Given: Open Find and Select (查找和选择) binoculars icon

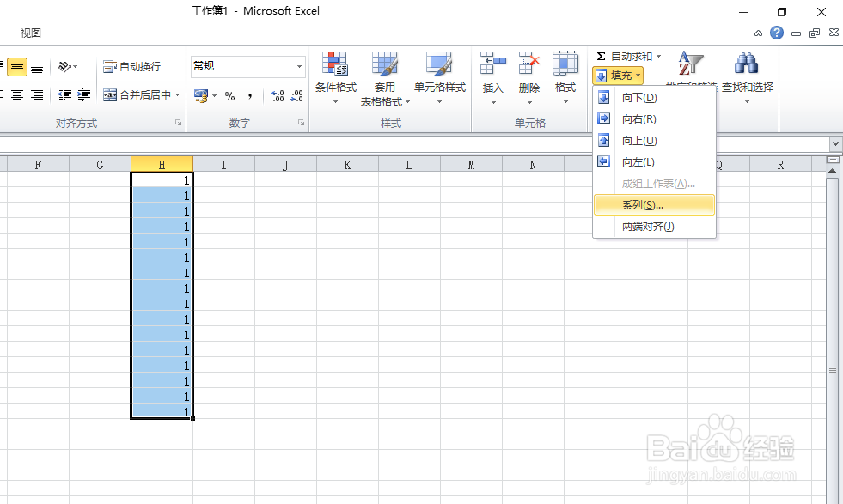Looking at the screenshot, I should (747, 64).
